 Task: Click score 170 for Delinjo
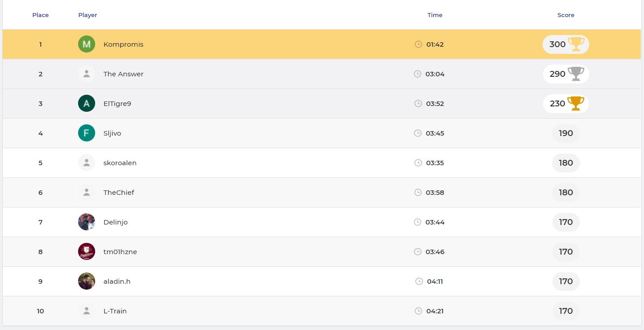click(x=566, y=222)
